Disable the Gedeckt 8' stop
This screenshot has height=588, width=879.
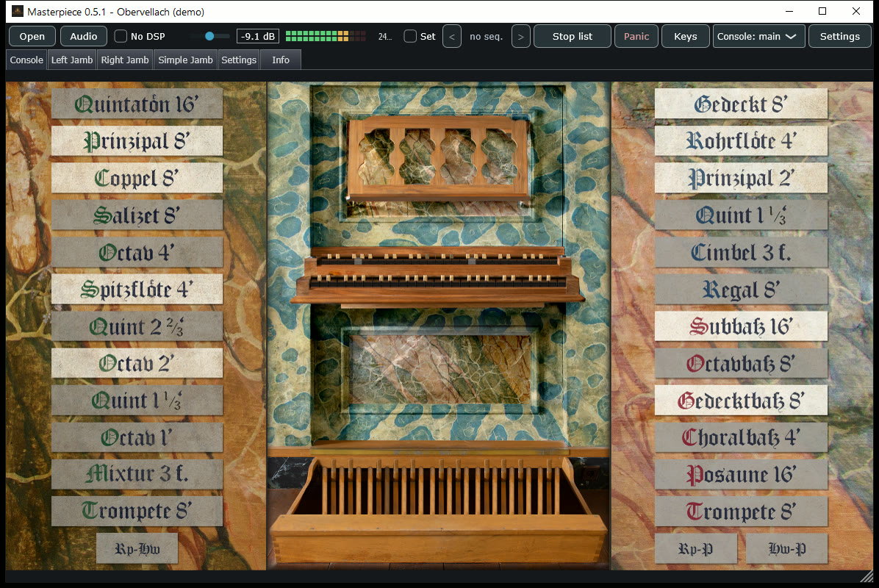click(741, 104)
